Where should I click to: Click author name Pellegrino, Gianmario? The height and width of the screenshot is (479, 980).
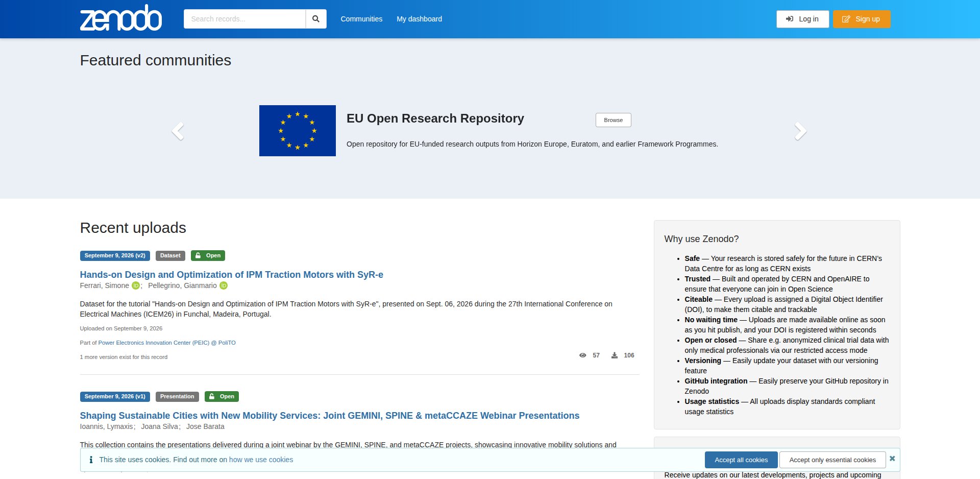(182, 285)
